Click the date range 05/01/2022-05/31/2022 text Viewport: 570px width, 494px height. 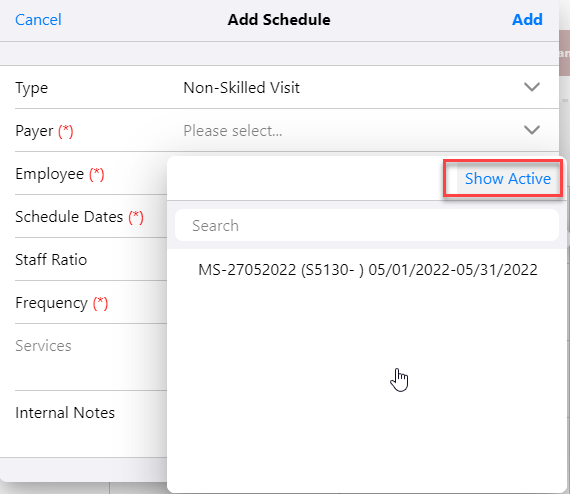point(453,270)
